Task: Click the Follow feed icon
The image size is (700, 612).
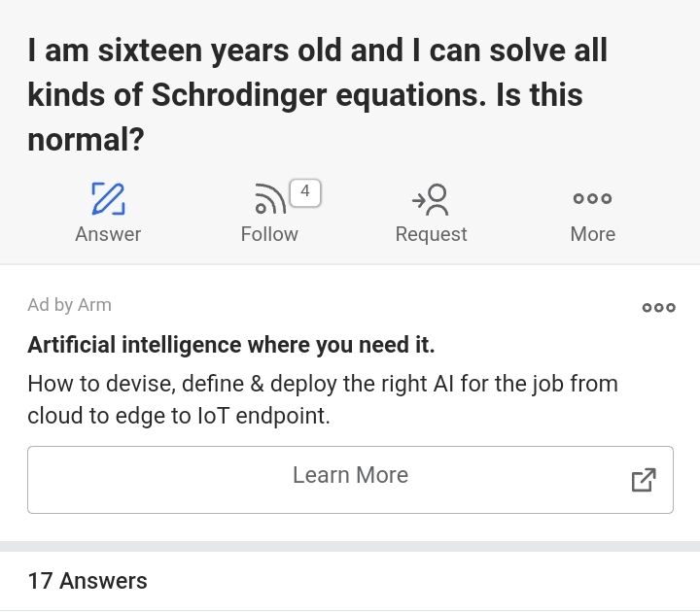Action: tap(268, 199)
